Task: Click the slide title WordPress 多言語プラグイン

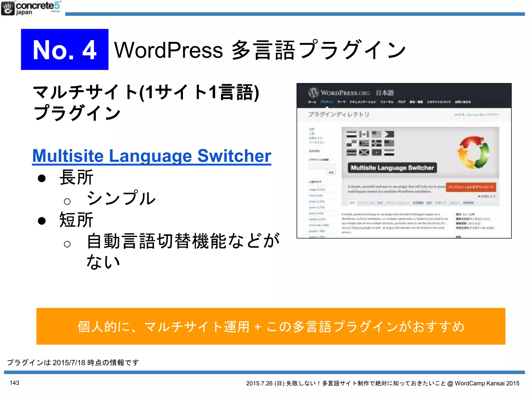Action: click(x=260, y=50)
